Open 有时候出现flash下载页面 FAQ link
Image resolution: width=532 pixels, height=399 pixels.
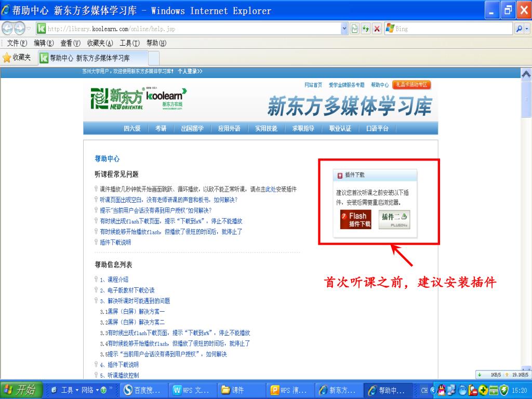(171, 221)
